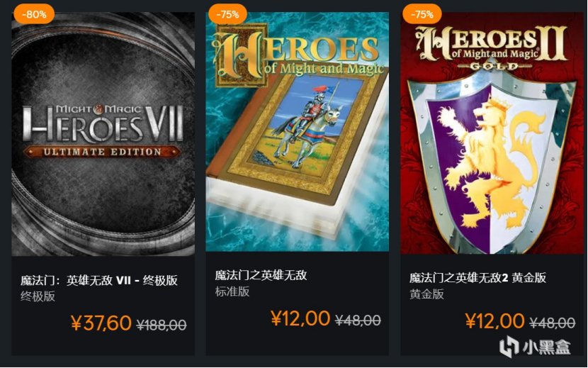Screen dimensions: 588x368
Task: Click the -80% discount badge
Action: 34,14
